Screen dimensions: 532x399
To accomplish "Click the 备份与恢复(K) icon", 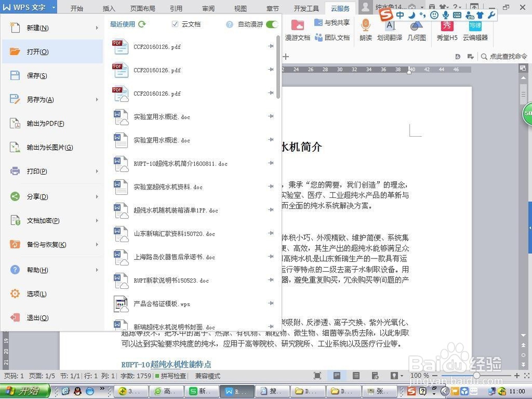I will click(15, 244).
